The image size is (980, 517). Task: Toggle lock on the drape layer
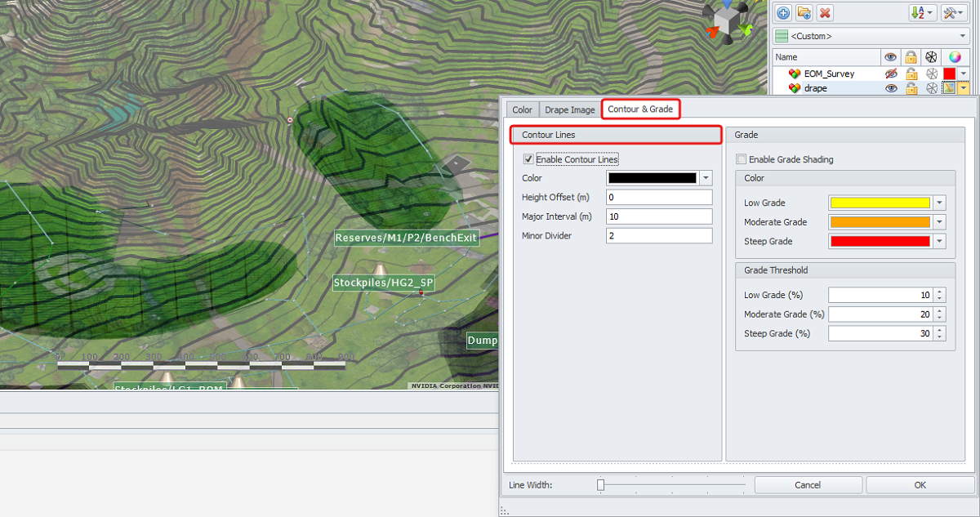(911, 88)
